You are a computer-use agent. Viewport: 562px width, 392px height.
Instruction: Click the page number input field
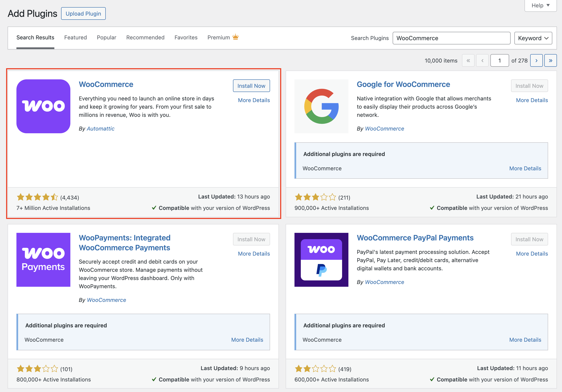(x=499, y=60)
